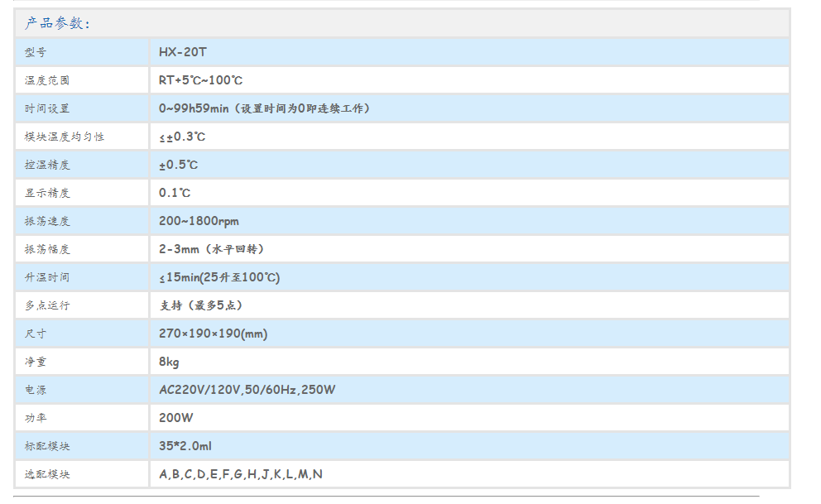
Task: Click the 功率 label
Action: pos(35,418)
